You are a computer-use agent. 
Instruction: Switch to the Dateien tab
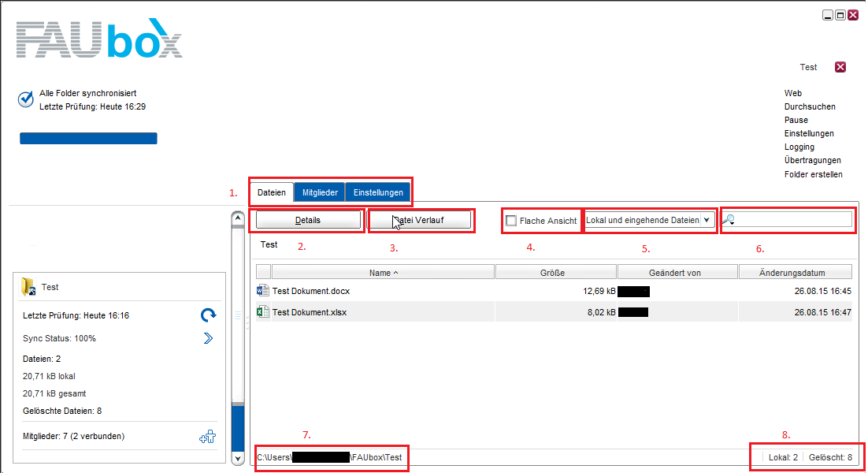pyautogui.click(x=272, y=192)
